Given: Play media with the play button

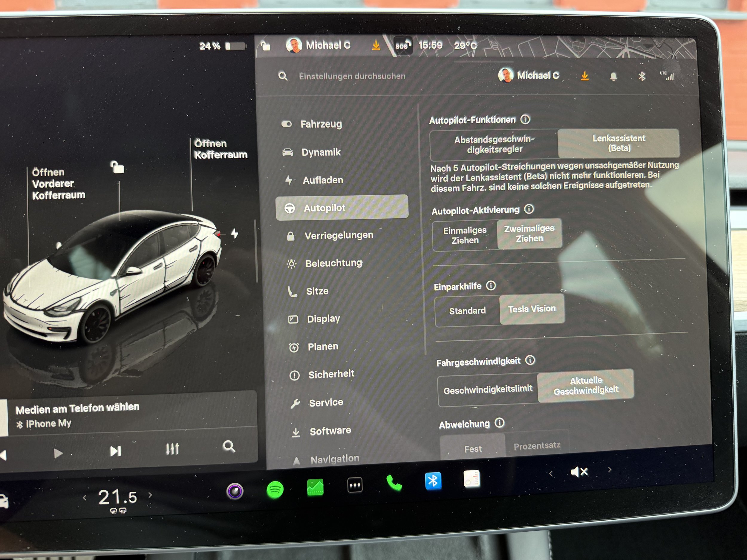Looking at the screenshot, I should click(x=58, y=453).
